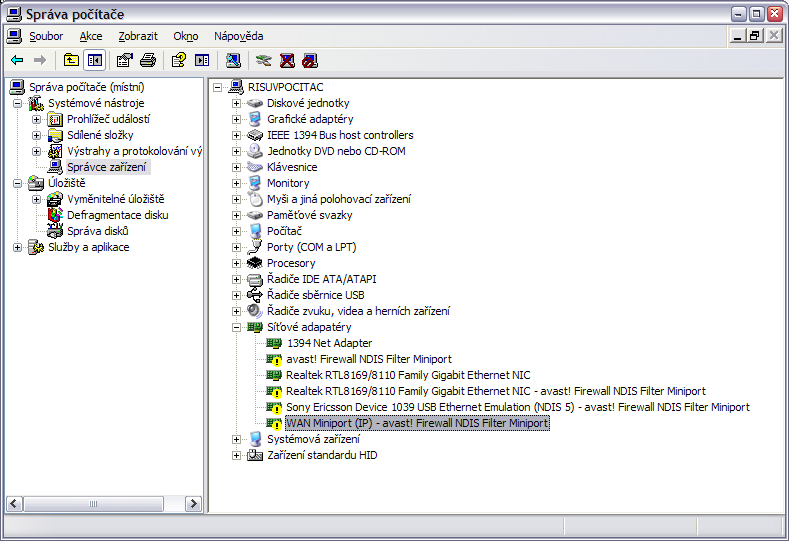Expand the Diskové jednotky node
Viewport: 790px width, 541px height.
click(237, 103)
